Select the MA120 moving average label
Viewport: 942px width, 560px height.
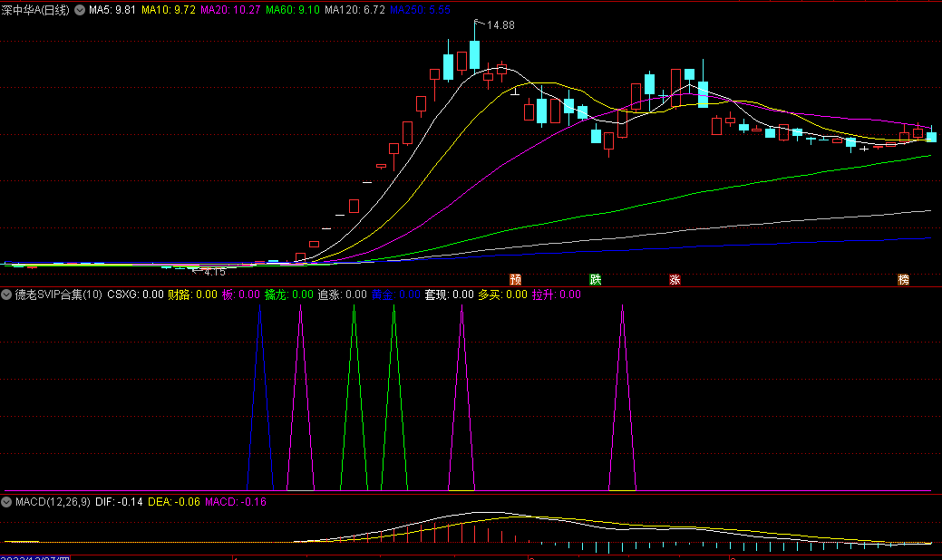[x=354, y=10]
